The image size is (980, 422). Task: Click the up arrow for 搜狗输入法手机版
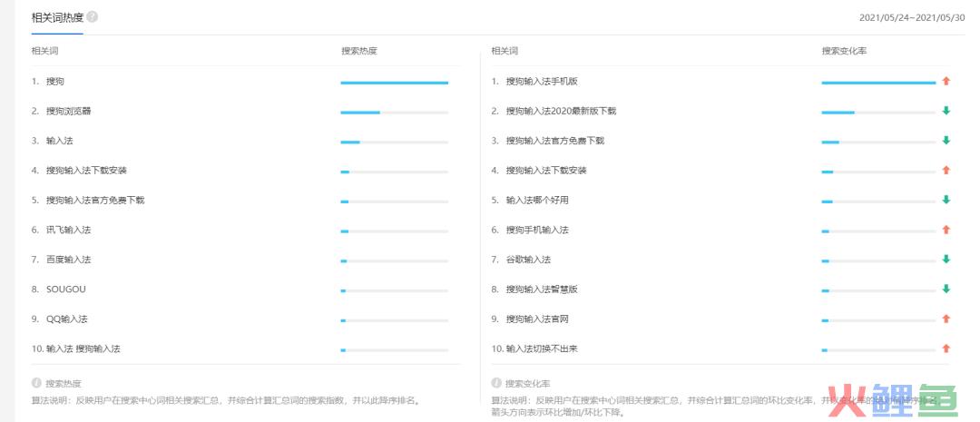tap(946, 82)
